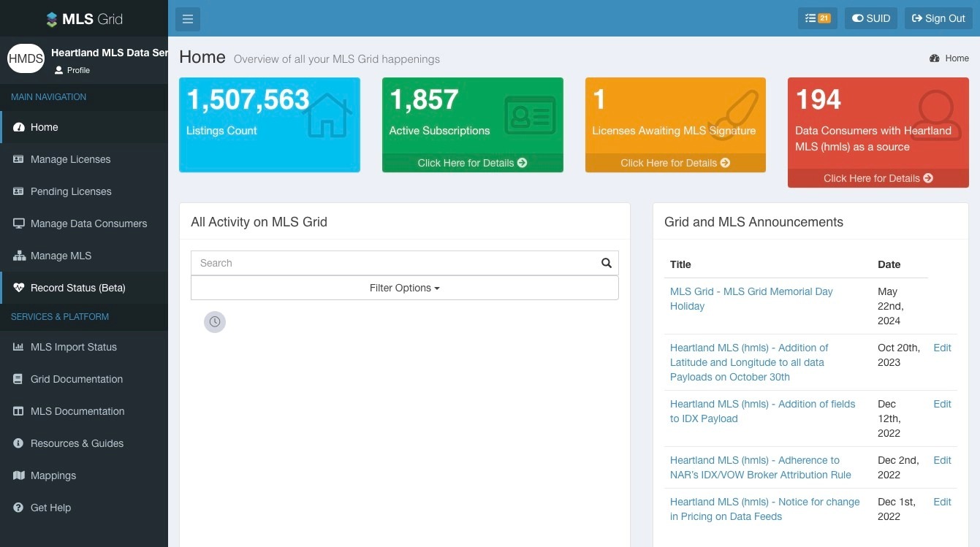This screenshot has width=980, height=547.
Task: Click the Listings Count house icon
Action: (x=327, y=115)
